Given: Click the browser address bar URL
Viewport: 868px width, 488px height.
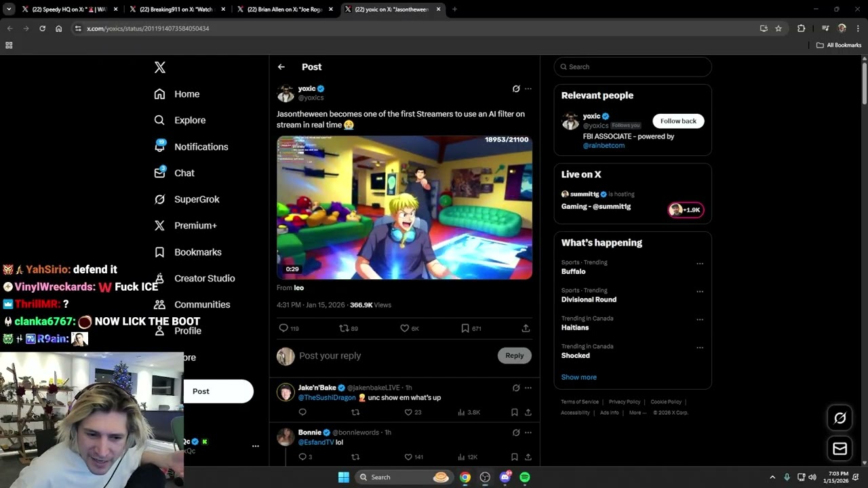Looking at the screenshot, I should 147,28.
